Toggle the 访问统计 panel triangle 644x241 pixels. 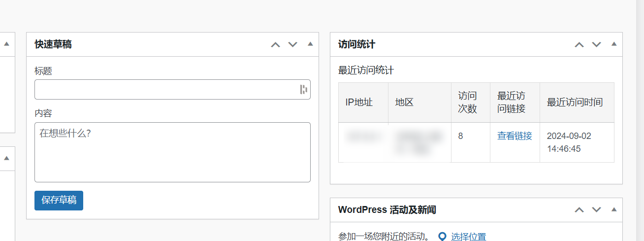coord(614,44)
